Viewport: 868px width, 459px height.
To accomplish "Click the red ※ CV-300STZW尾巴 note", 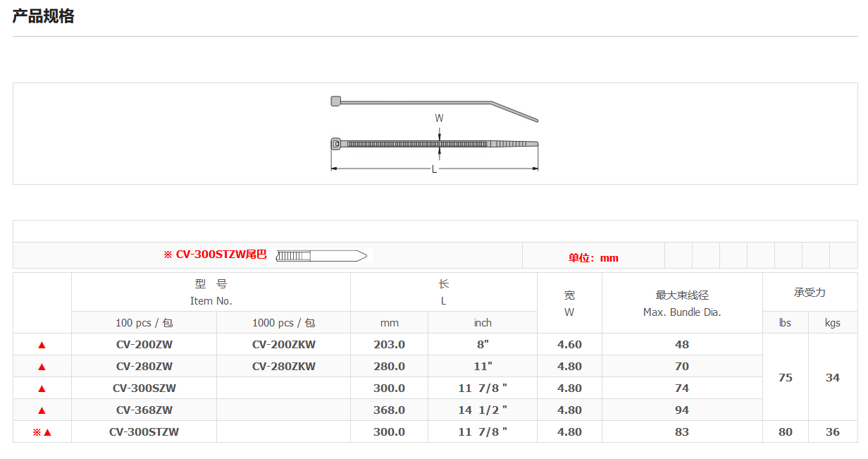I will pyautogui.click(x=215, y=255).
